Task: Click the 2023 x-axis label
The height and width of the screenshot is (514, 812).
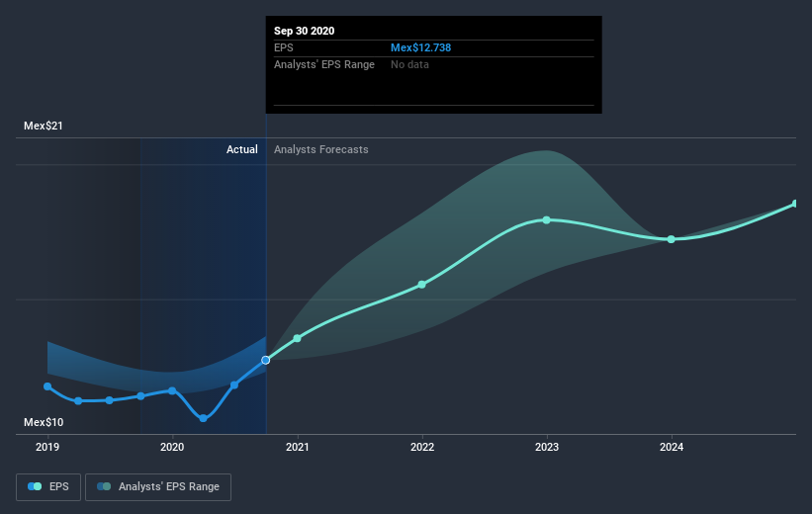Action: 547,447
